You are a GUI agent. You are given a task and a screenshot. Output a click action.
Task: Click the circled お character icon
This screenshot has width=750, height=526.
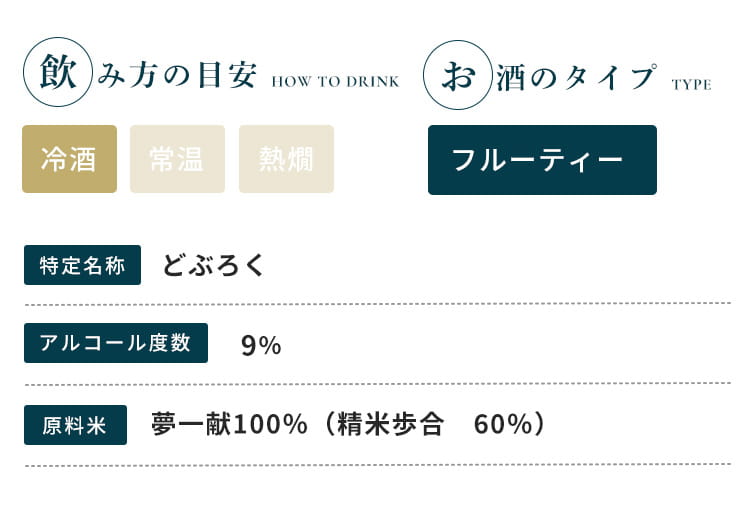[458, 75]
